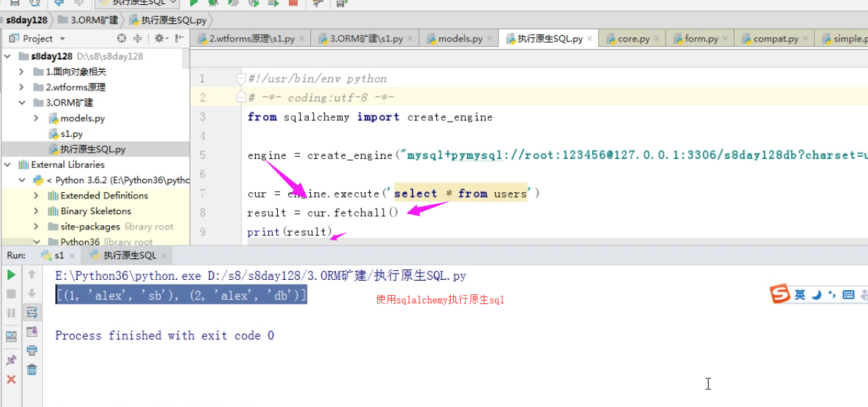The width and height of the screenshot is (868, 407).
Task: Collapse the External Libraries node
Action: click(8, 164)
